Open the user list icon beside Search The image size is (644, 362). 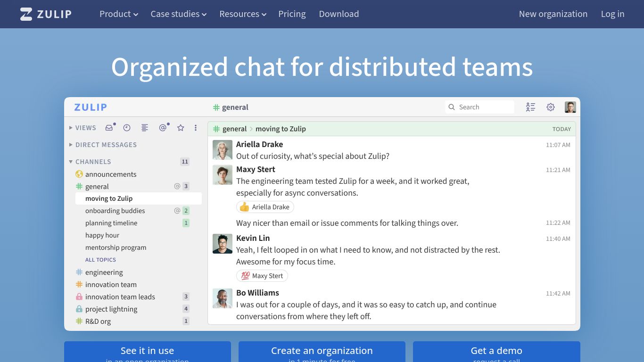[x=531, y=107]
